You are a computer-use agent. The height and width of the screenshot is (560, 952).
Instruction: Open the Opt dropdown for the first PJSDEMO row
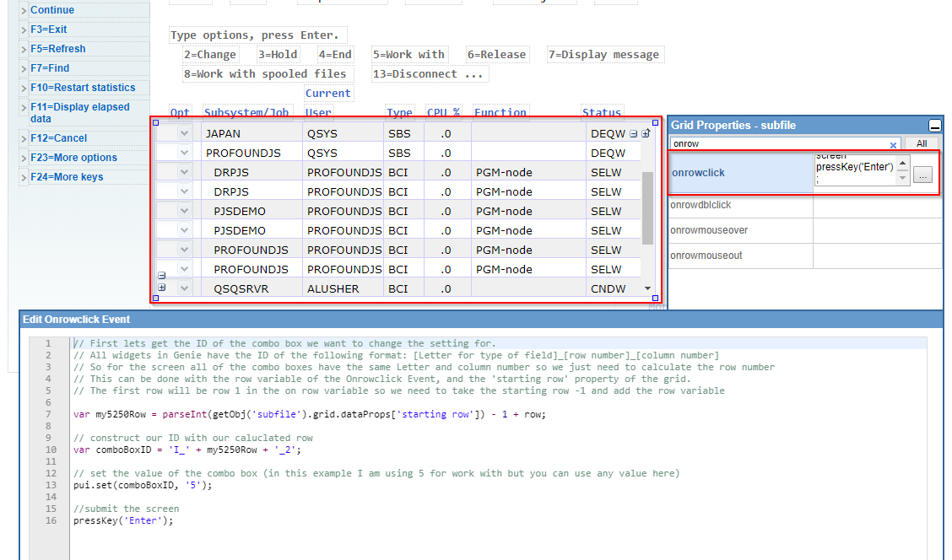pos(184,210)
